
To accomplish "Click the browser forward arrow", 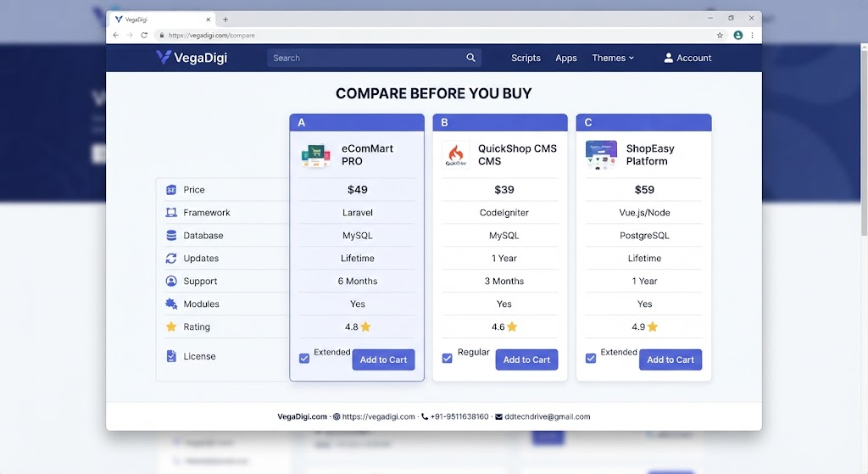I will tap(130, 35).
